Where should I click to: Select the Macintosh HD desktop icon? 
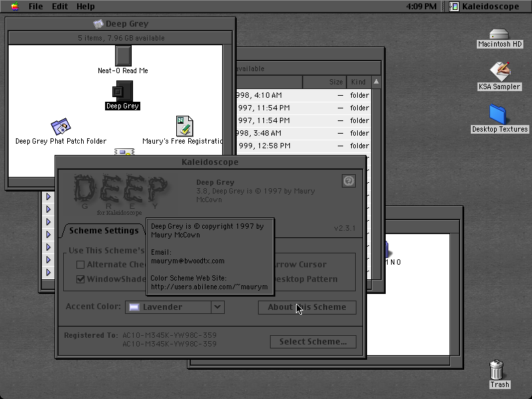(499, 35)
